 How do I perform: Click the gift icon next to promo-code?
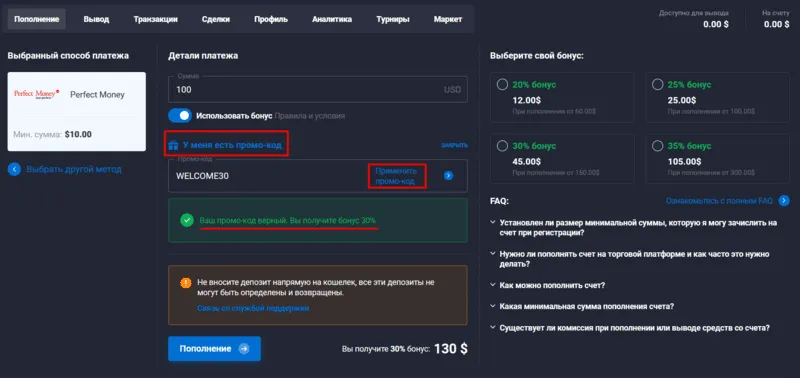coord(173,145)
